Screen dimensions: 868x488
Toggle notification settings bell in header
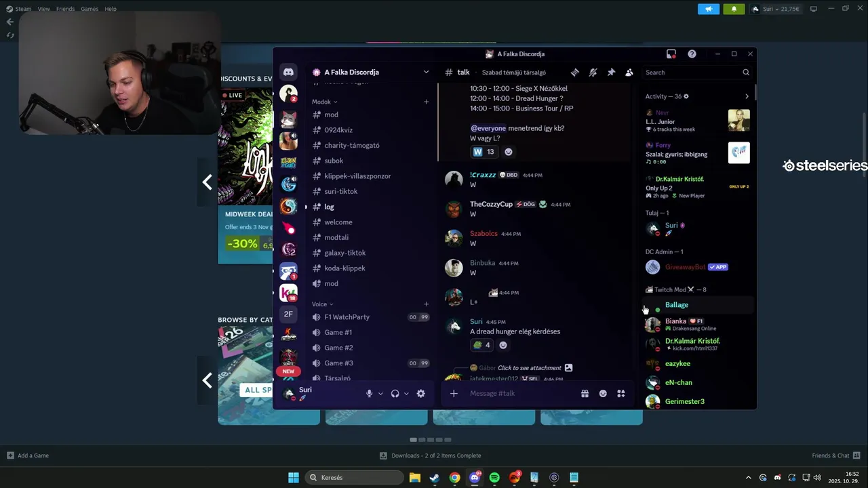tap(593, 73)
